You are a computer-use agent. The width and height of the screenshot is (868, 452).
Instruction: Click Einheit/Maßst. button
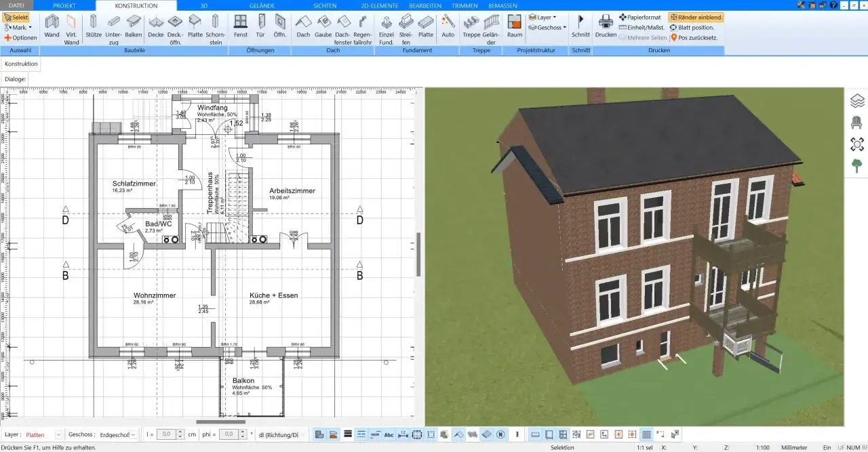[642, 28]
